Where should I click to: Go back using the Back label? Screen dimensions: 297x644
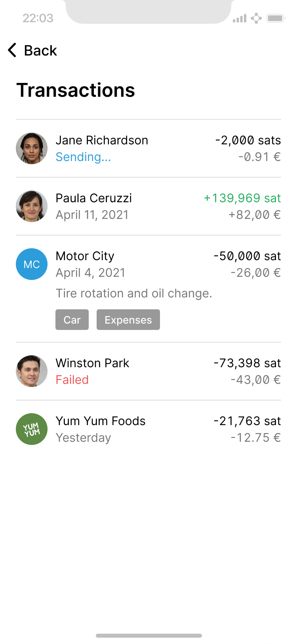(40, 50)
